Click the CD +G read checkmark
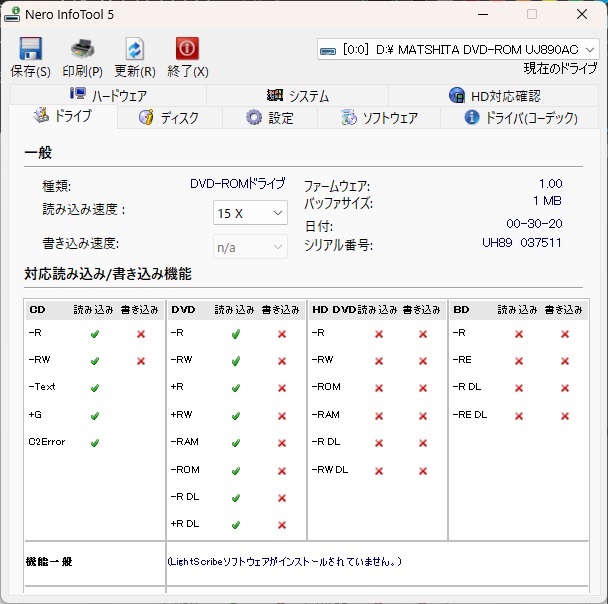Viewport: 608px width, 604px height. pyautogui.click(x=95, y=416)
